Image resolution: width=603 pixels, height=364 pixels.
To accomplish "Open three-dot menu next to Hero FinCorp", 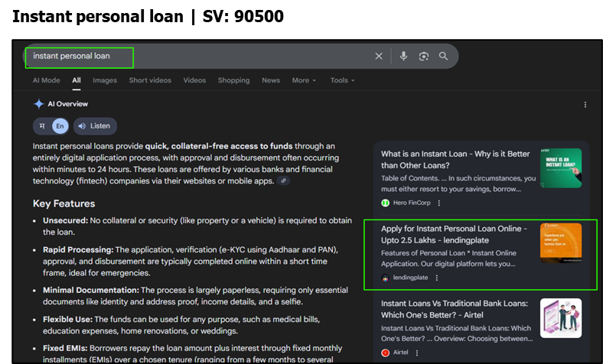I will (x=439, y=203).
